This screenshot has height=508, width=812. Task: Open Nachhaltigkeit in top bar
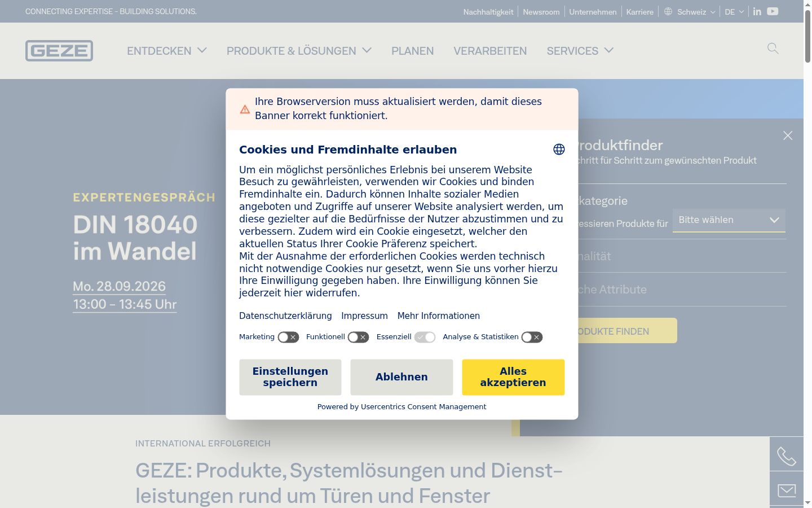click(488, 12)
